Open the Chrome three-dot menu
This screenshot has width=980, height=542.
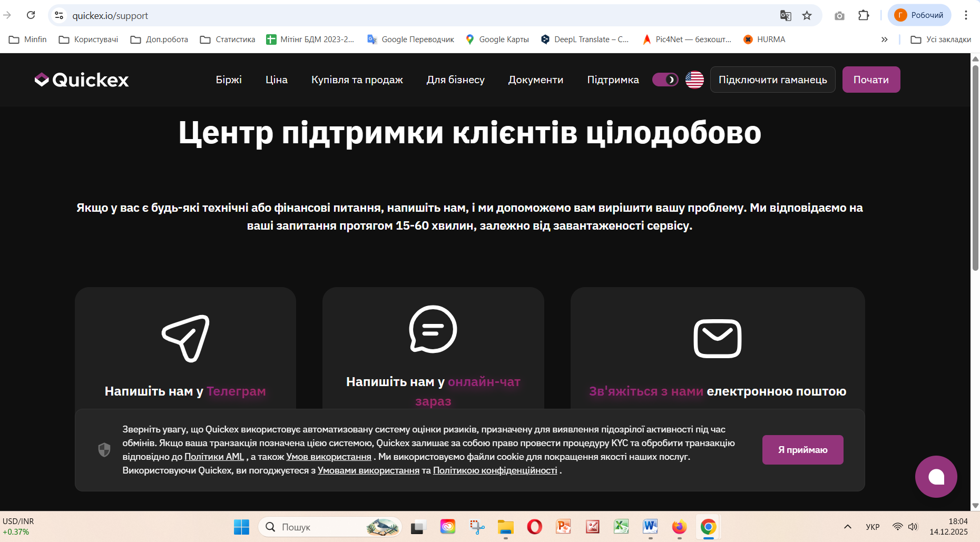(x=966, y=15)
